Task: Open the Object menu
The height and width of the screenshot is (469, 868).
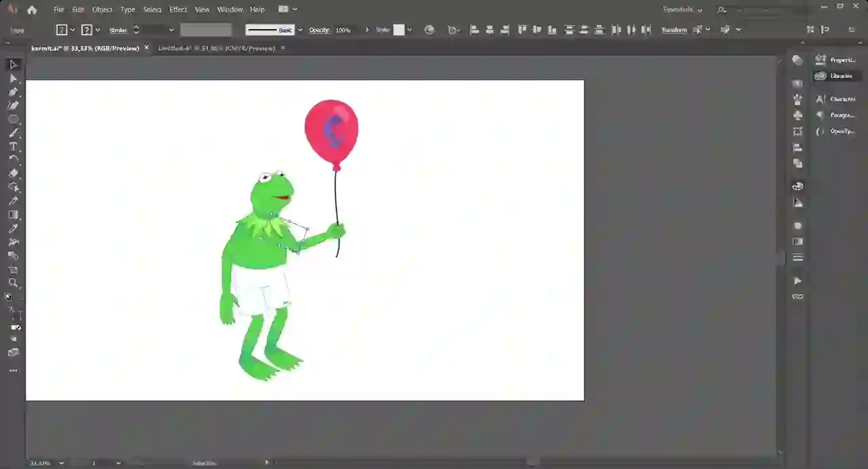Action: pyautogui.click(x=102, y=10)
